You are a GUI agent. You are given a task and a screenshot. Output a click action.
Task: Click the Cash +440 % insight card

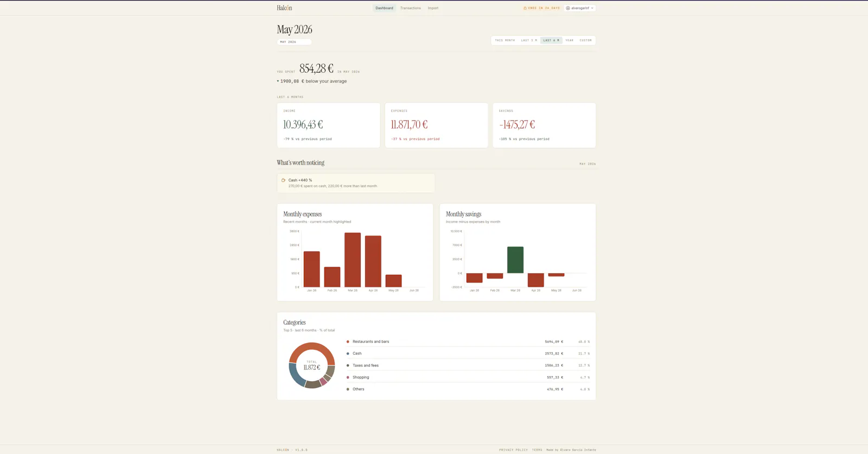coord(356,183)
